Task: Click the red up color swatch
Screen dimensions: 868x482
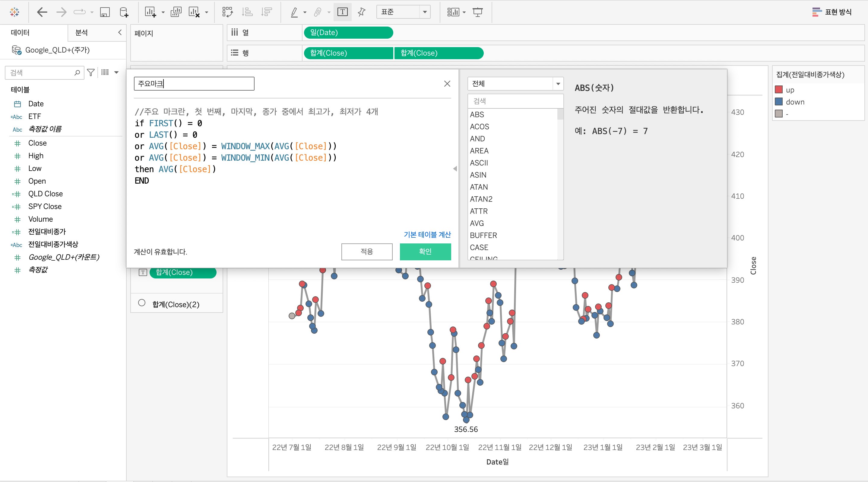Action: click(x=779, y=90)
